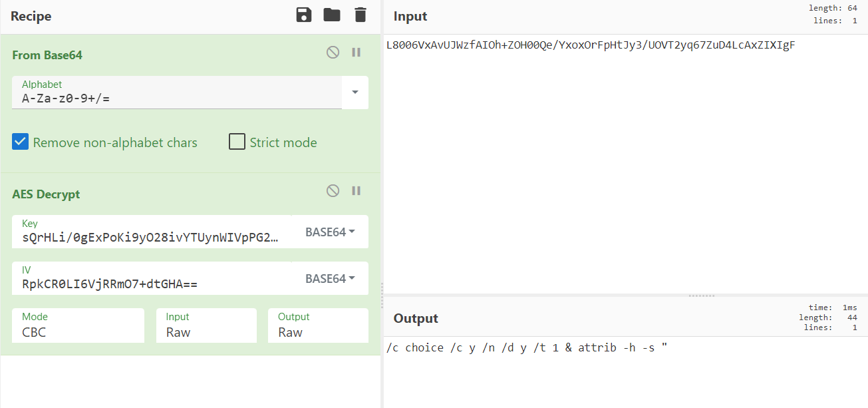This screenshot has height=408, width=868.
Task: Click the IV input field
Action: coord(151,284)
